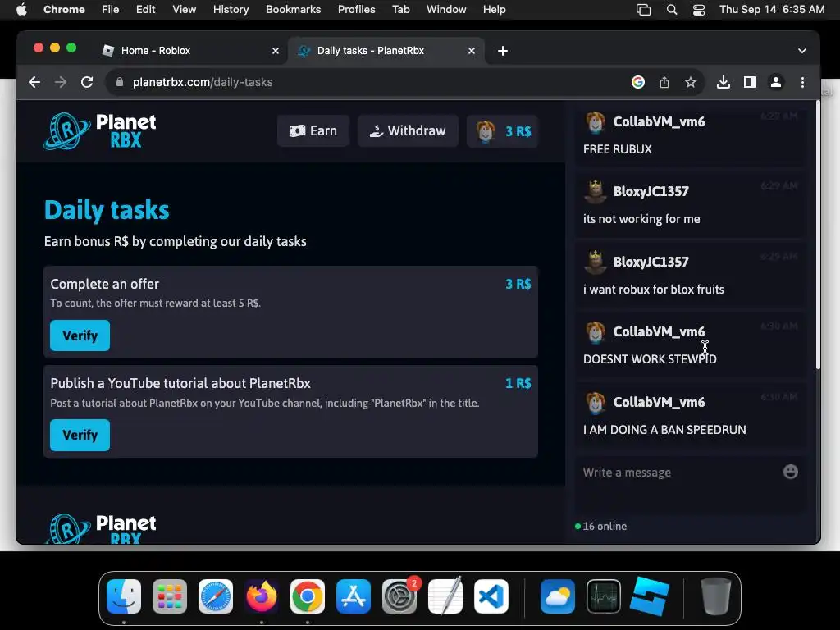The image size is (840, 630).
Task: Click the emoji picker in chat
Action: 790,472
